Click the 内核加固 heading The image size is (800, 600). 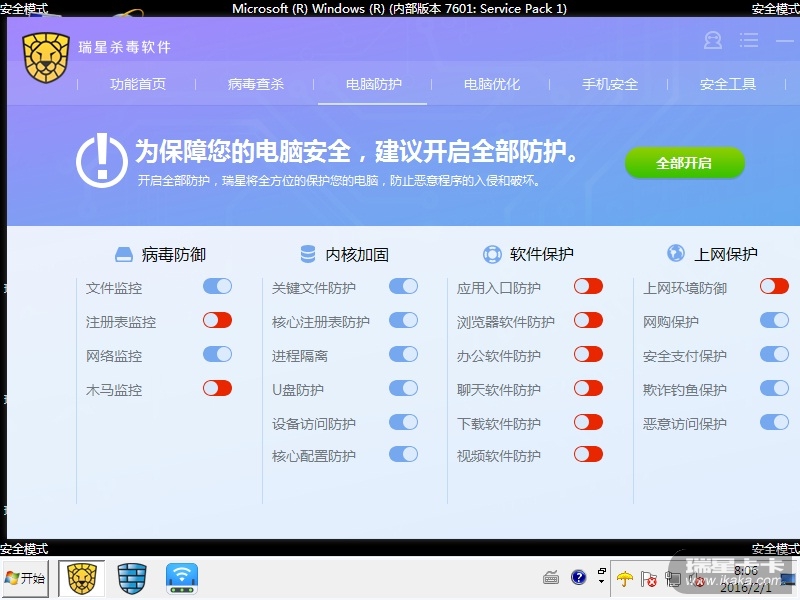357,254
